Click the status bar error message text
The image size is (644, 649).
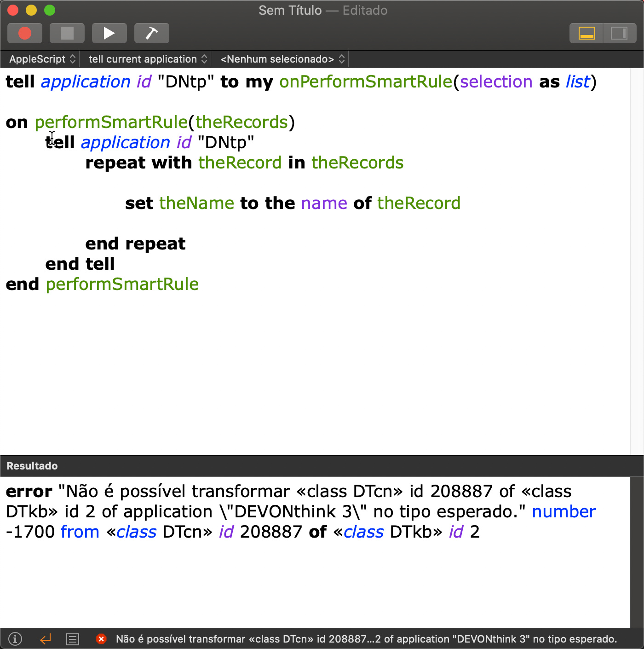[x=366, y=639]
